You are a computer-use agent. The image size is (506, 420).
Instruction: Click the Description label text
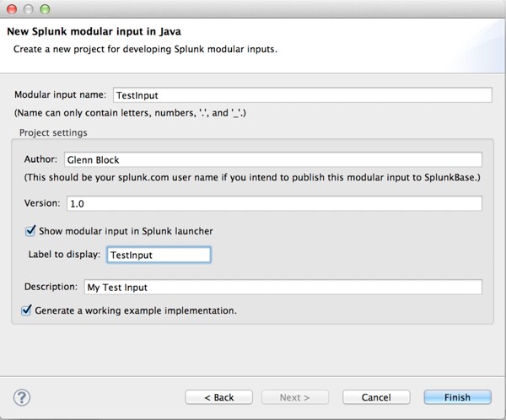tap(51, 287)
